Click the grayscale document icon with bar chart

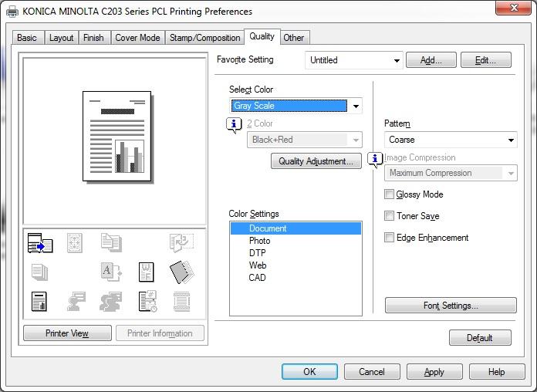[x=39, y=302]
